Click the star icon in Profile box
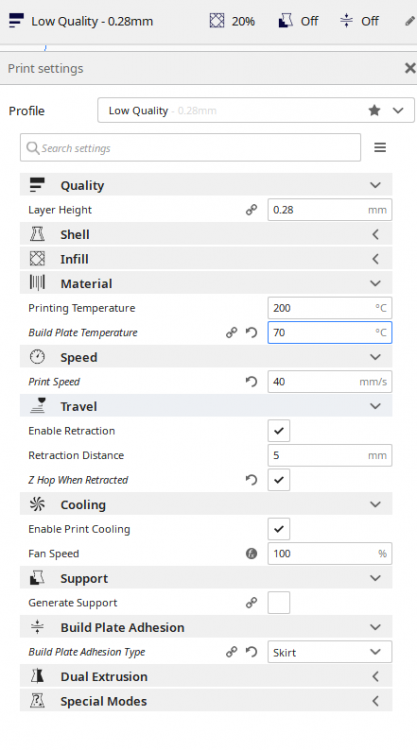This screenshot has height=750, width=417. pyautogui.click(x=374, y=110)
